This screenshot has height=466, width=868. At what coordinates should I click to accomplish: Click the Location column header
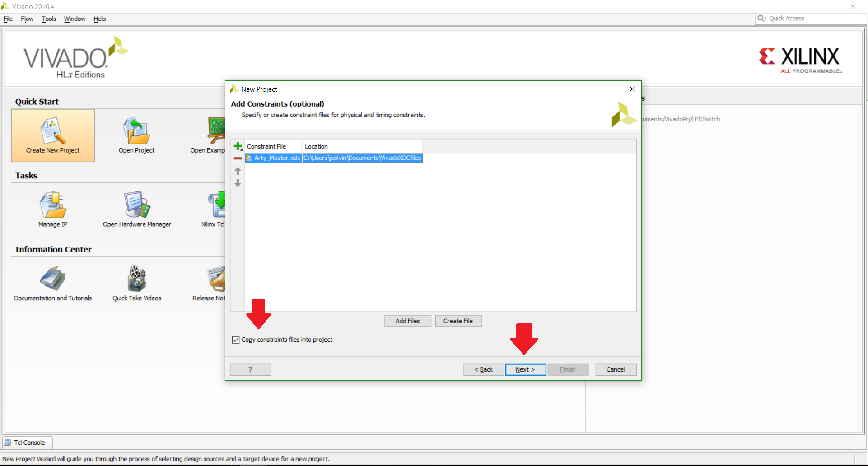[x=362, y=146]
